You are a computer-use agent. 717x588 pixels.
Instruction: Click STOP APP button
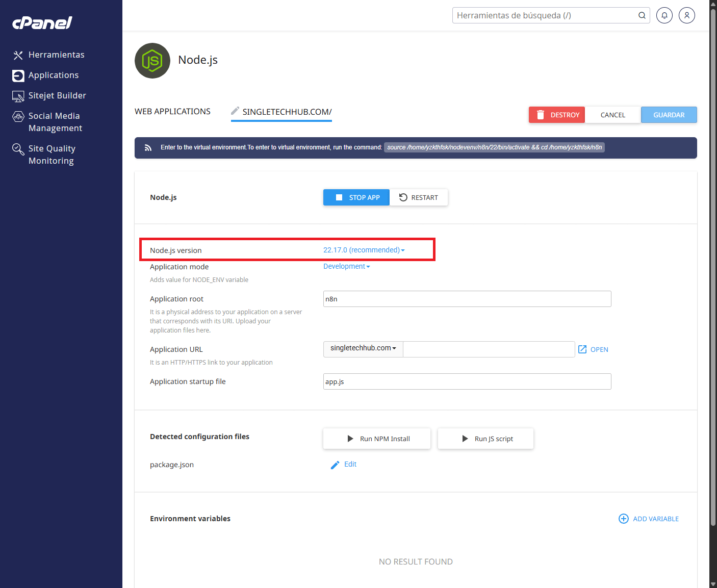coord(356,197)
